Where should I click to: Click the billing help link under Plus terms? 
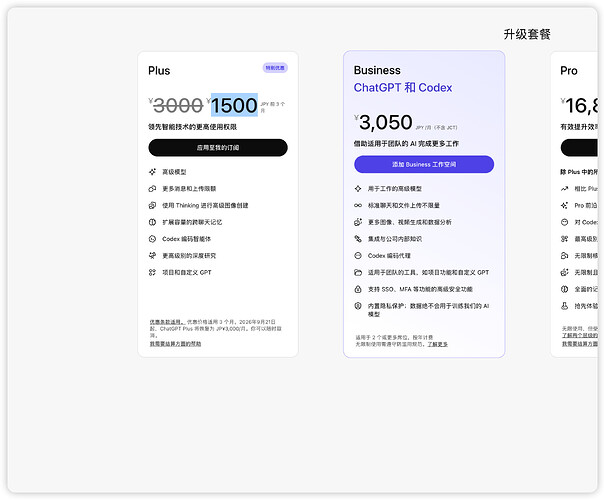tap(175, 344)
